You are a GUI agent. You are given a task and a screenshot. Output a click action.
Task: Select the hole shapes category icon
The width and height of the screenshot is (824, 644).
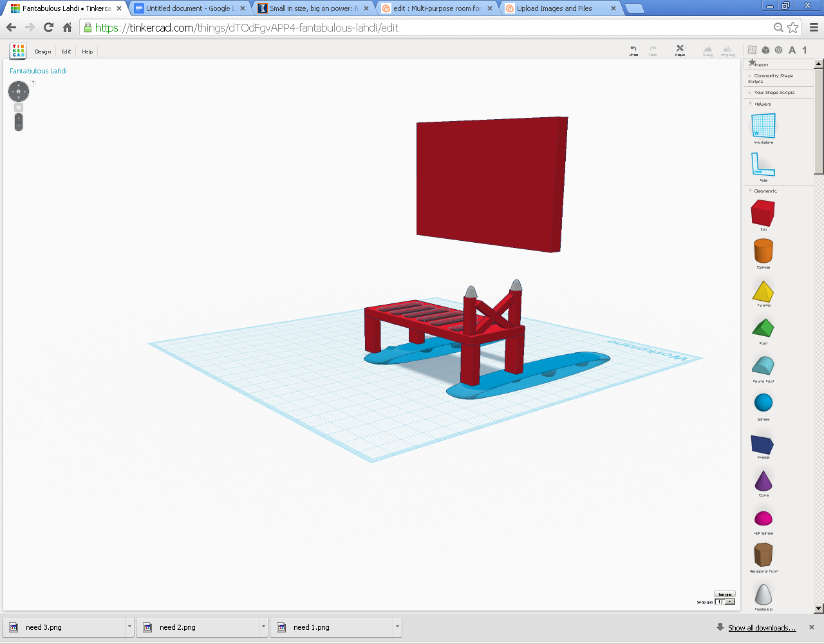click(x=779, y=50)
